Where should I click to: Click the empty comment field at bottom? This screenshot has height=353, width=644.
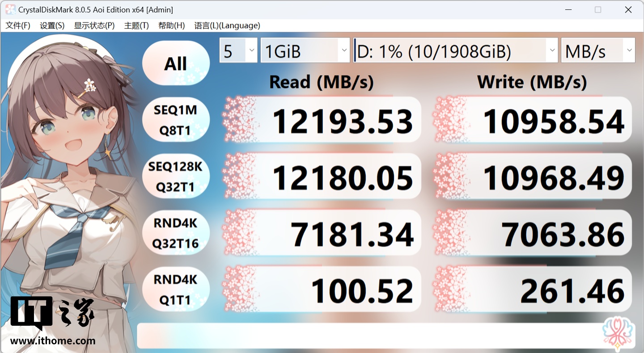tap(367, 336)
